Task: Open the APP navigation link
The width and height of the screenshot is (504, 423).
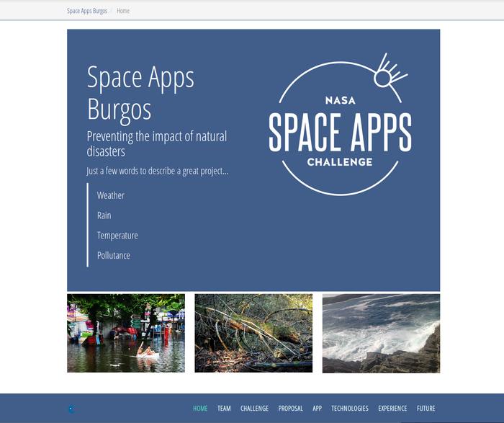Action: point(317,409)
